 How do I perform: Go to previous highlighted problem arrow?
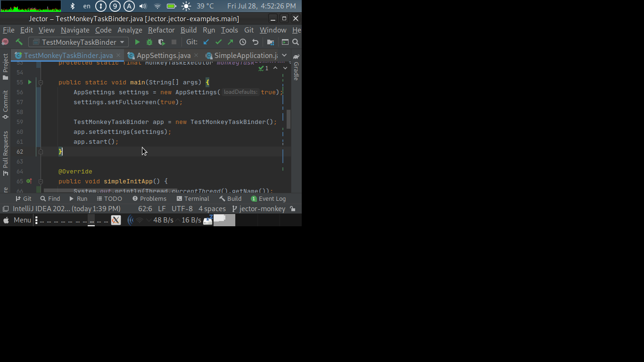coord(275,68)
